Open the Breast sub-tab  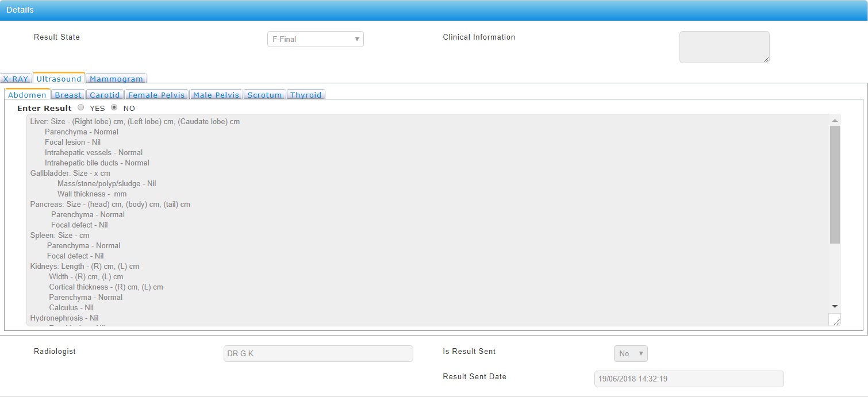pyautogui.click(x=68, y=95)
